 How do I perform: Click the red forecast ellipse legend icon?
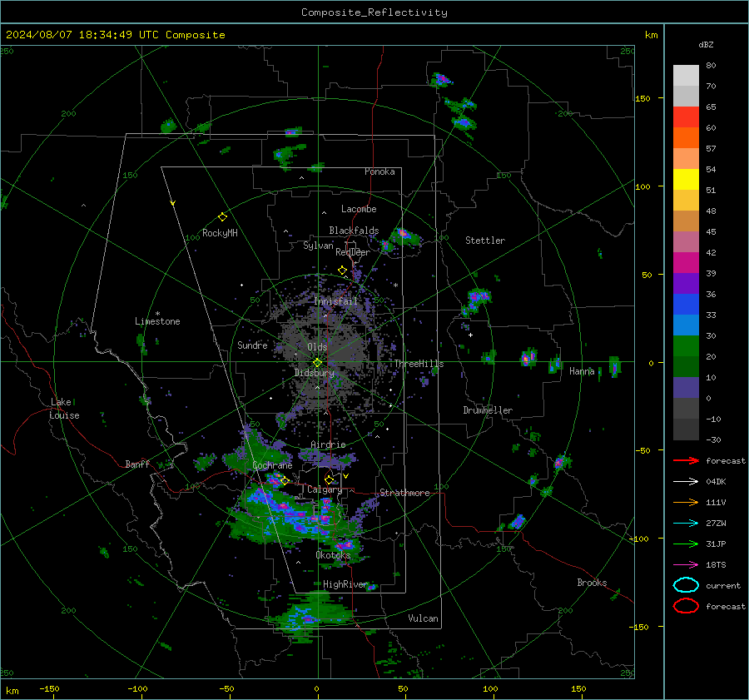686,606
